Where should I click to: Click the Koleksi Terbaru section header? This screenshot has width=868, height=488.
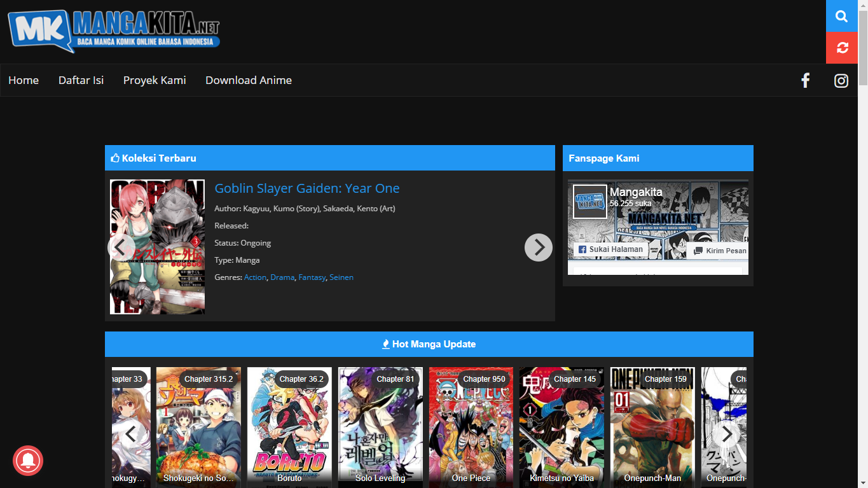[330, 158]
